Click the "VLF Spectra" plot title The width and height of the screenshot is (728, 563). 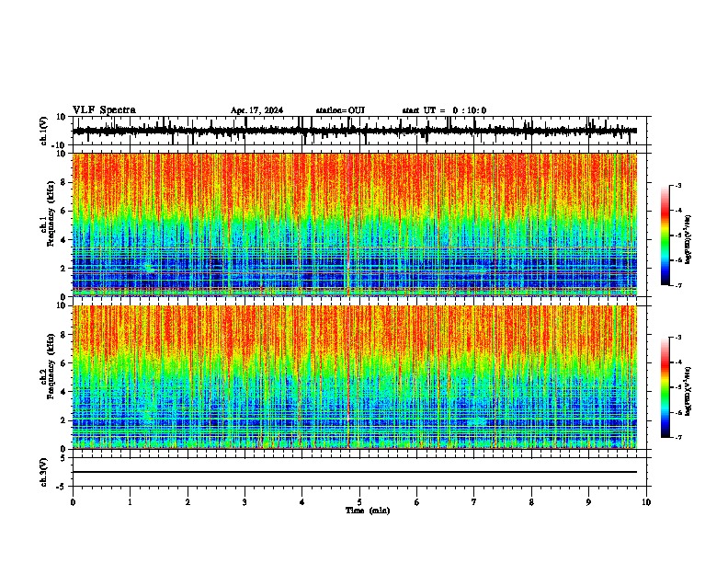click(x=104, y=110)
